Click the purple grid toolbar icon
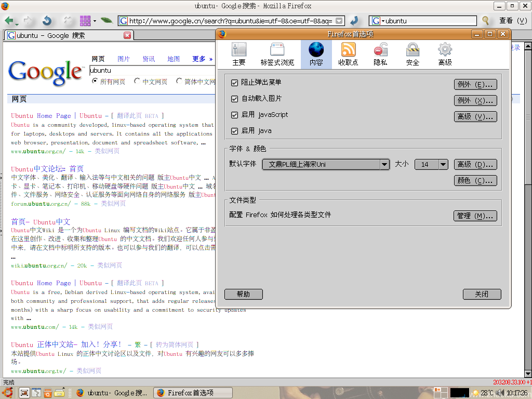 pyautogui.click(x=85, y=21)
